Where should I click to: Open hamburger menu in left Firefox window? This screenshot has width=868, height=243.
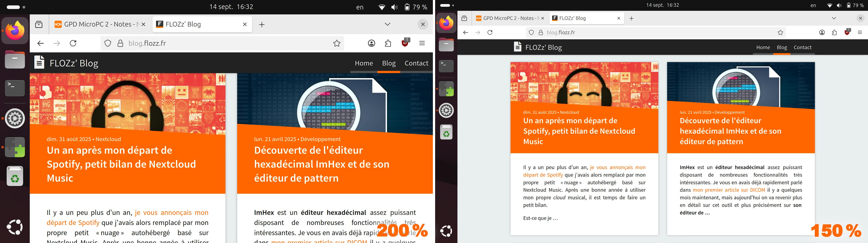422,43
